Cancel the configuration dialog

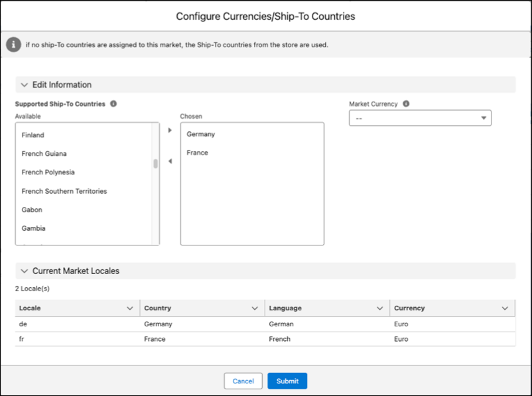[243, 381]
